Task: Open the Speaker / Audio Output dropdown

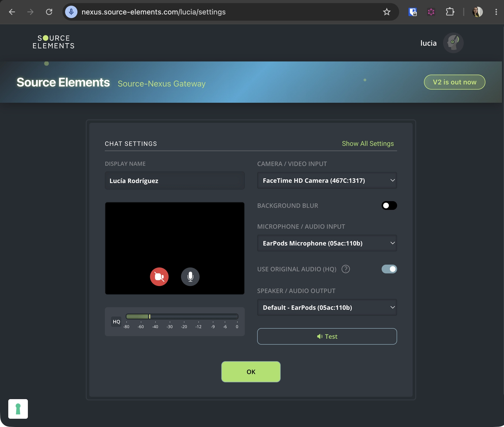Action: [327, 307]
